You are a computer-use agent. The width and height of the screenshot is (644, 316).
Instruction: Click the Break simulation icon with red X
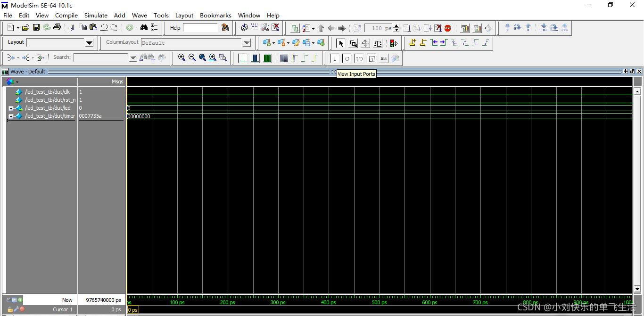pos(275,28)
